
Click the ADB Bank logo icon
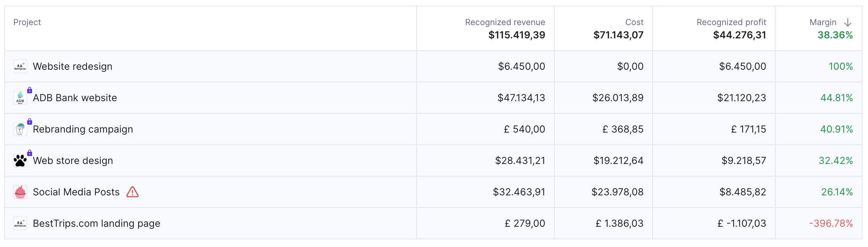20,98
